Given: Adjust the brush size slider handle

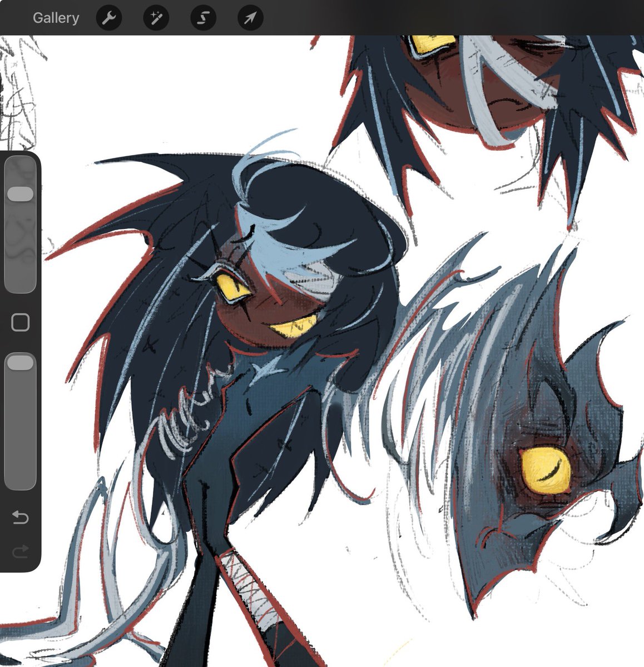Looking at the screenshot, I should [x=21, y=194].
